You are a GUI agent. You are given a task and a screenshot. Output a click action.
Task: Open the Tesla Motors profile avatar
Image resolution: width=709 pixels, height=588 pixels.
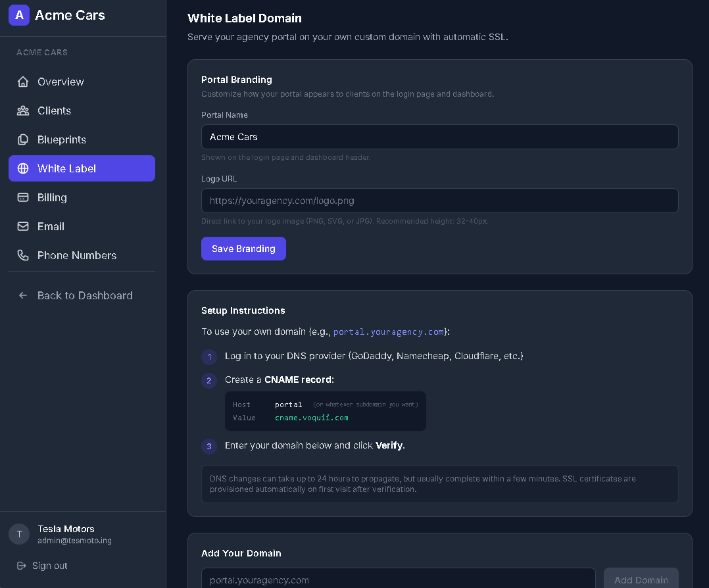(x=19, y=534)
